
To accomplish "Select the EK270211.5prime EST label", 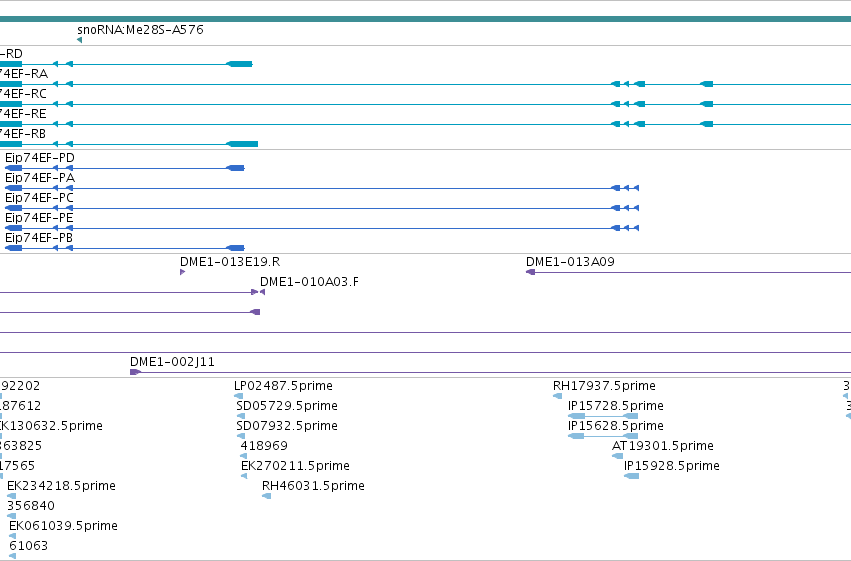I will (295, 466).
